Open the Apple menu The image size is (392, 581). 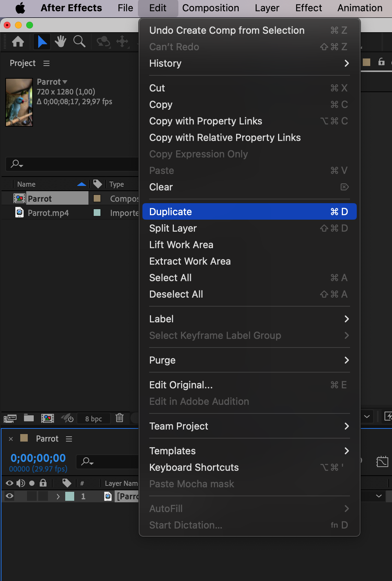(x=20, y=8)
